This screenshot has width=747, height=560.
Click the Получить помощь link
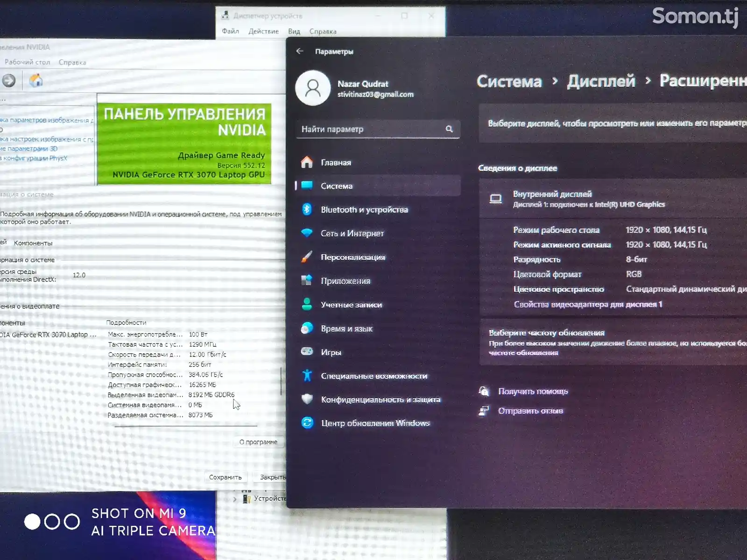pos(533,391)
